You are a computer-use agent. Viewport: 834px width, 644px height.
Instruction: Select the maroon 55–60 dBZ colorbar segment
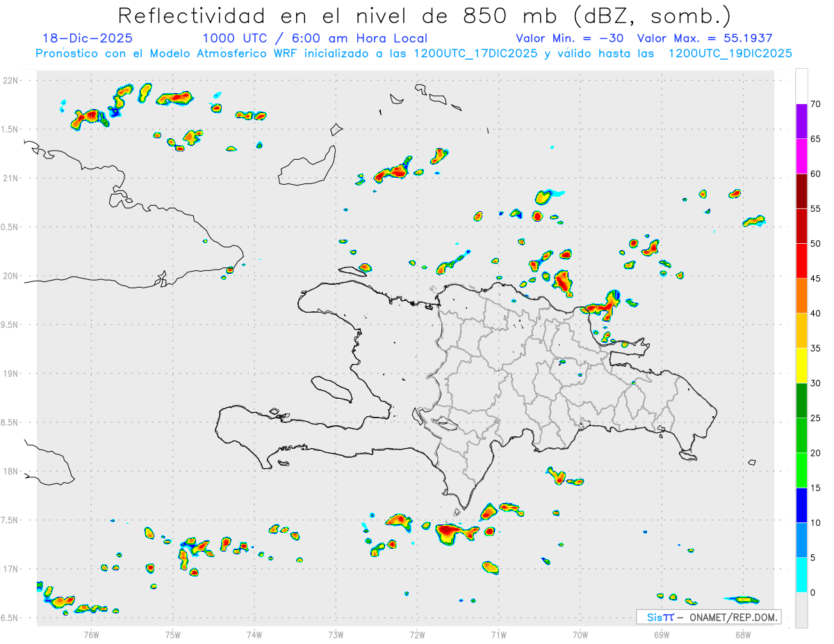tap(801, 191)
